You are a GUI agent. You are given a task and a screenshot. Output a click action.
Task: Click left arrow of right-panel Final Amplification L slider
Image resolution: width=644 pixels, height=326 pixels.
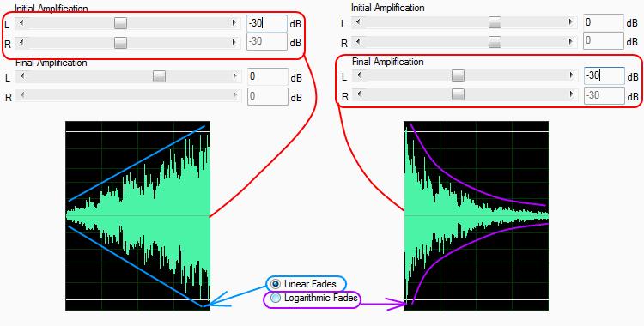tap(359, 75)
